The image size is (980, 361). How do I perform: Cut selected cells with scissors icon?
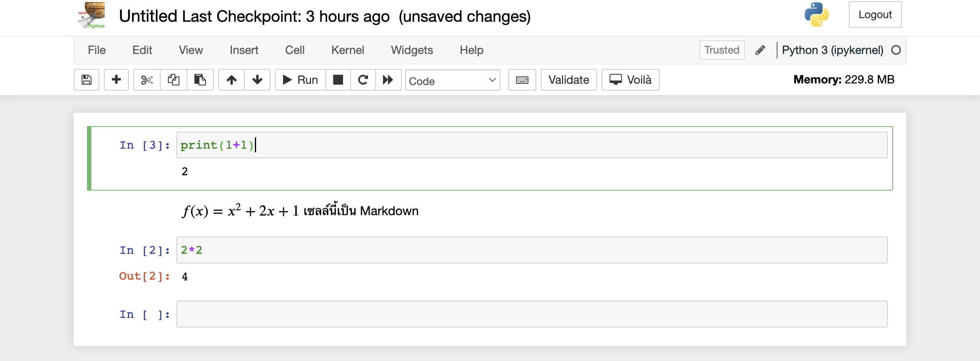coord(147,80)
